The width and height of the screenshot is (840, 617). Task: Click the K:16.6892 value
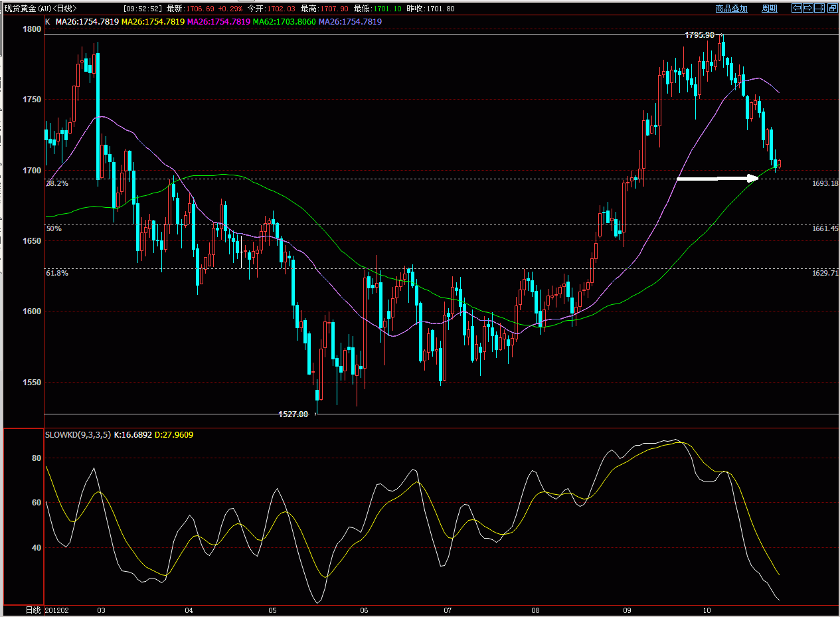[x=133, y=434]
